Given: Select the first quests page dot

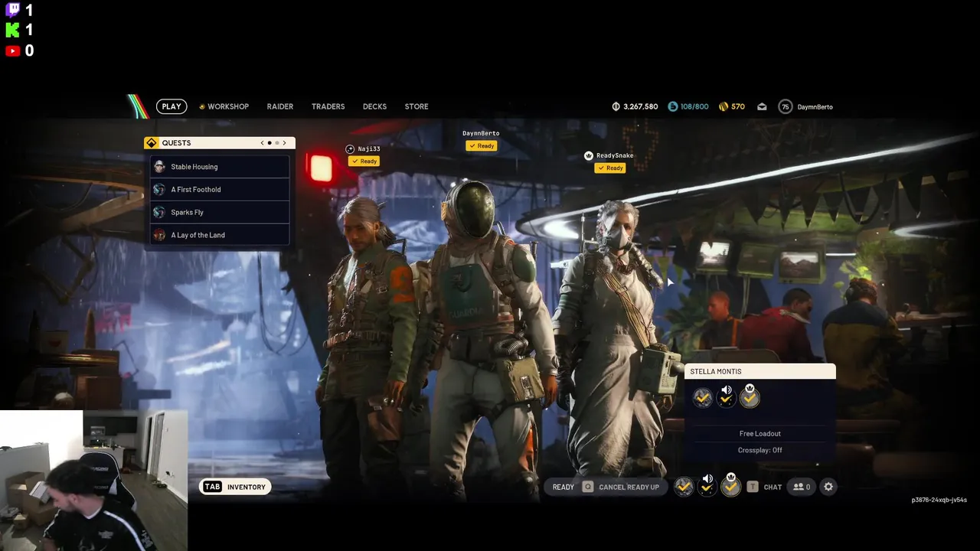Looking at the screenshot, I should click(x=269, y=142).
